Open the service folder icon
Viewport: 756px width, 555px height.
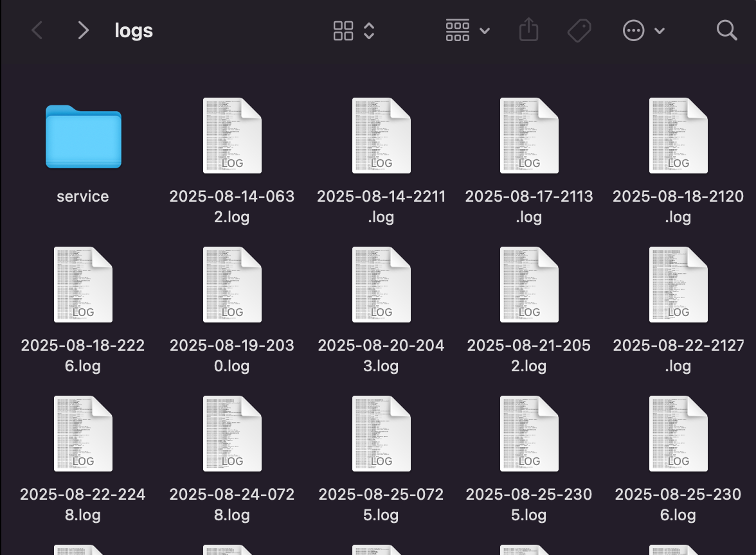(83, 136)
